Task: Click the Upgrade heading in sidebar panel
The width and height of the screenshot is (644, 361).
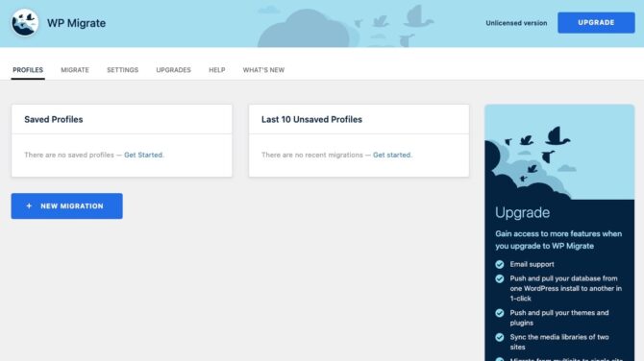Action: coord(522,212)
